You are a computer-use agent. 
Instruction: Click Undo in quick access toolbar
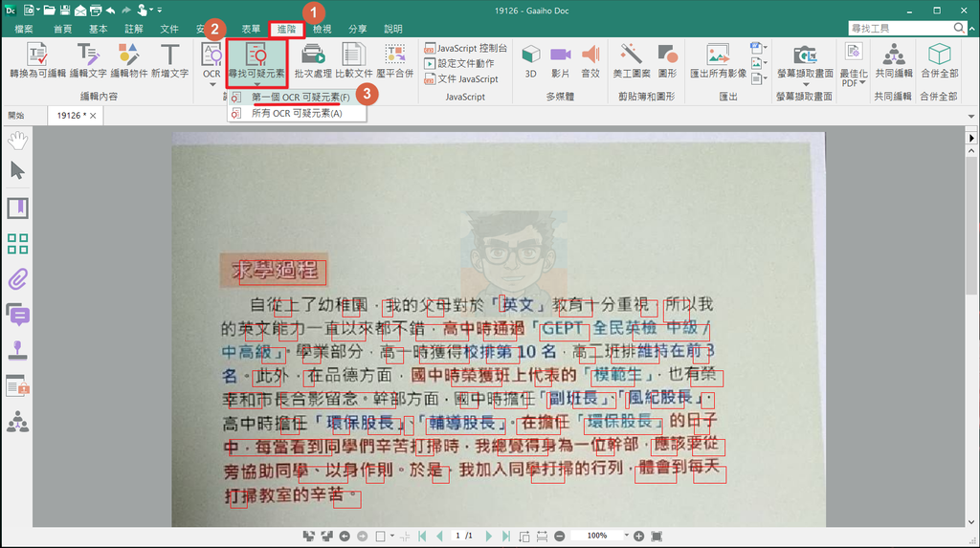[111, 10]
